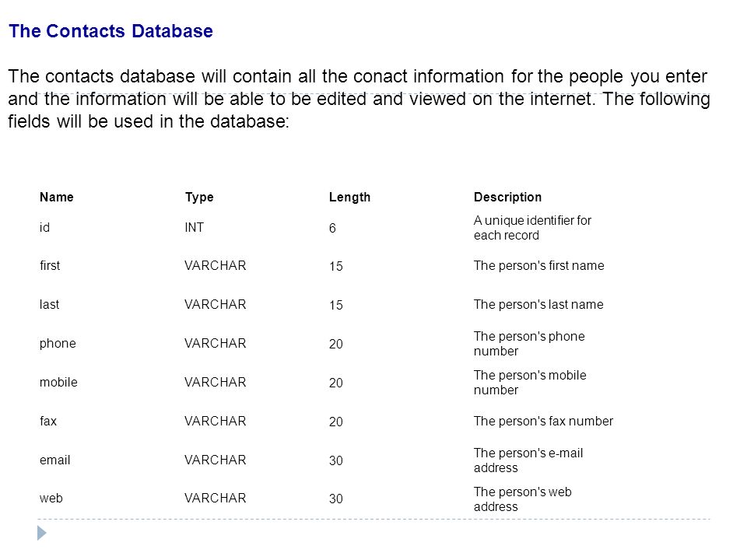The width and height of the screenshot is (747, 560).
Task: Click the mobile field name
Action: tap(58, 383)
